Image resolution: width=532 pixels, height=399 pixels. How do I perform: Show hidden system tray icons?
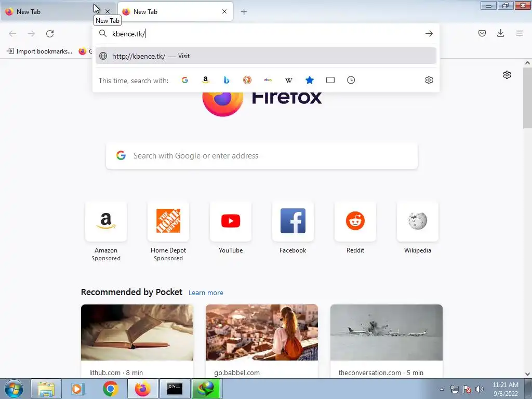click(442, 389)
